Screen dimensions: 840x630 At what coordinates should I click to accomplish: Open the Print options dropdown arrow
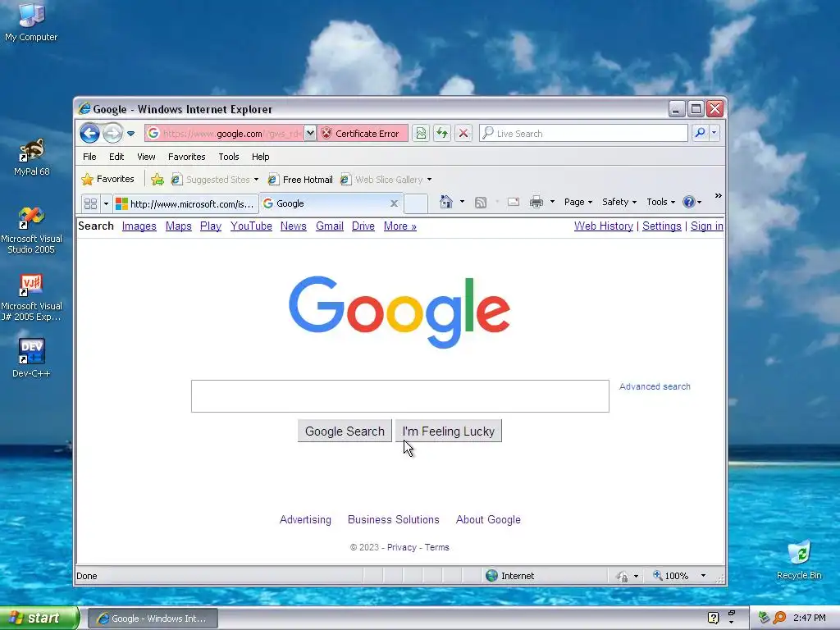point(552,202)
